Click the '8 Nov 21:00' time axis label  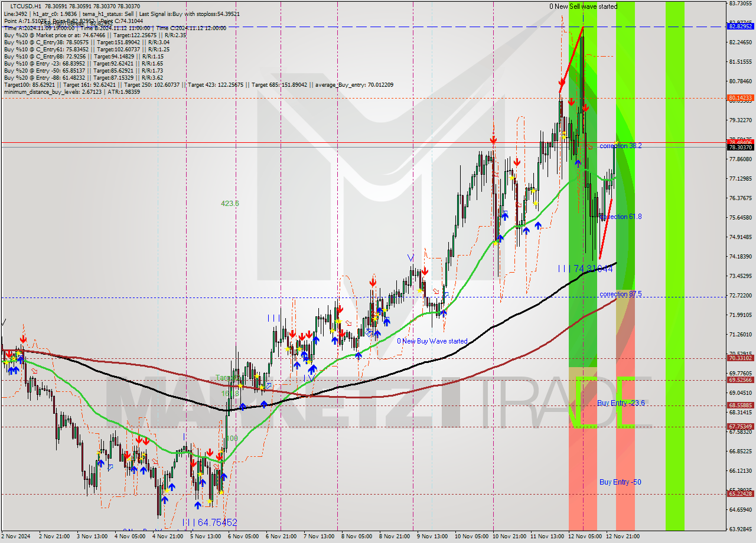click(x=395, y=537)
